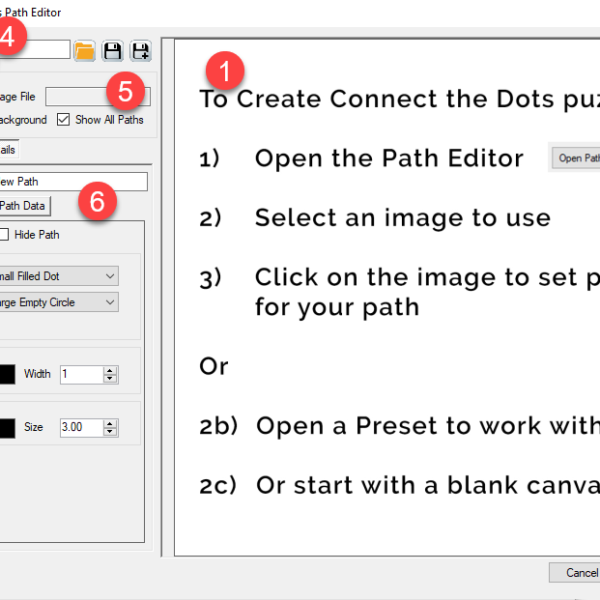Click red callout badge number 5
This screenshot has height=600, width=600.
tap(126, 91)
